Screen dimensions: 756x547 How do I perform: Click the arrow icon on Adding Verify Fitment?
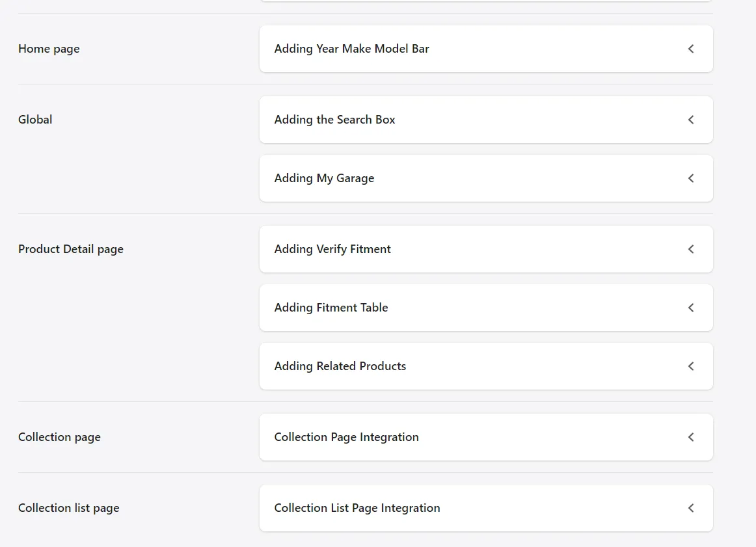(x=691, y=249)
